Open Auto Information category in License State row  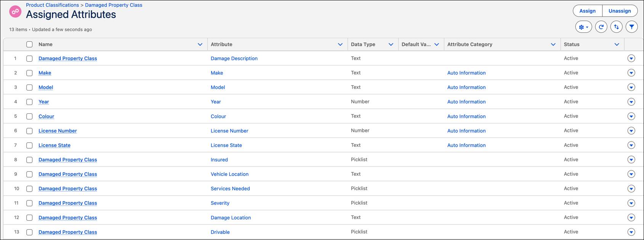pos(466,145)
